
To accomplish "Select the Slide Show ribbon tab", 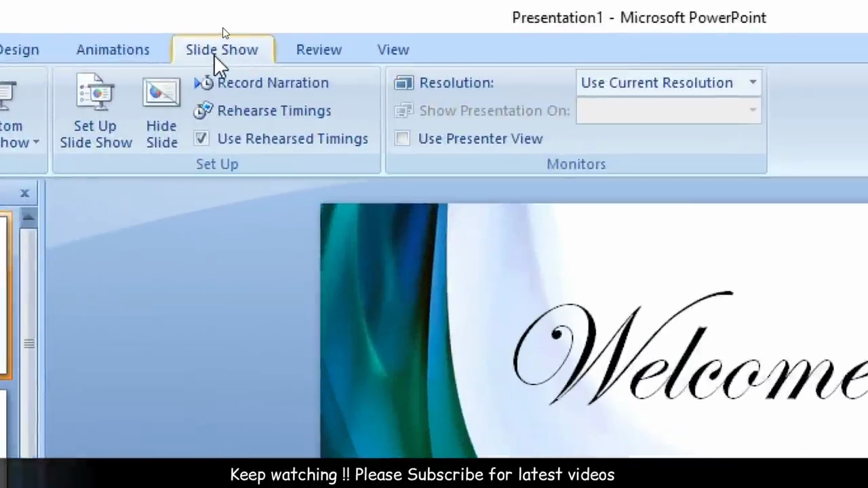I will 222,49.
